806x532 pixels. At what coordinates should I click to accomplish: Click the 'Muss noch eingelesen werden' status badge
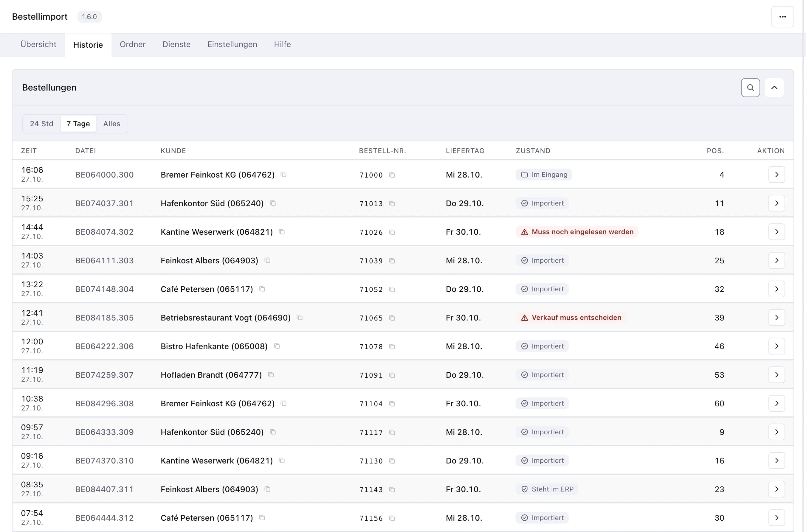(x=577, y=232)
